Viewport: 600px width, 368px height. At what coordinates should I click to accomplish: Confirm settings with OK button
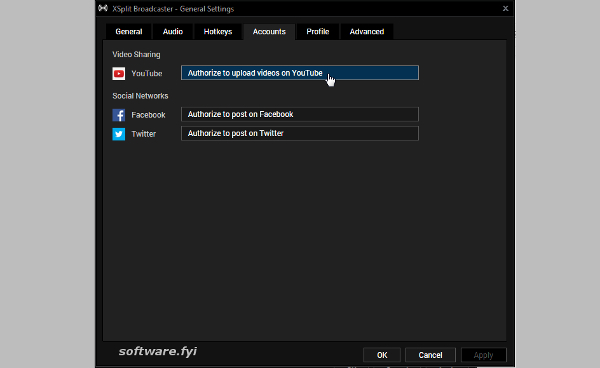(x=382, y=355)
